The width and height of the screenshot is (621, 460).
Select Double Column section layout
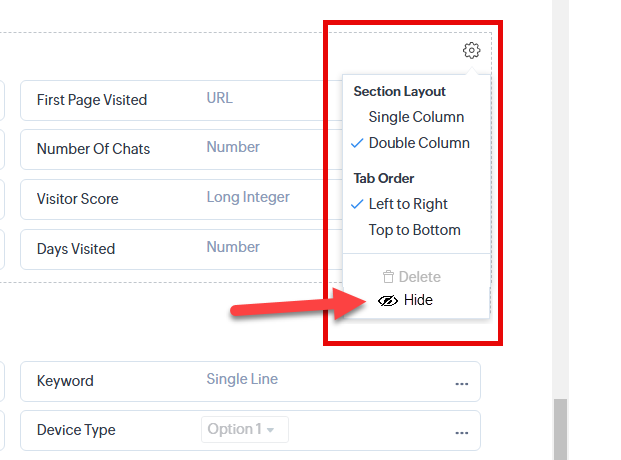pyautogui.click(x=419, y=143)
